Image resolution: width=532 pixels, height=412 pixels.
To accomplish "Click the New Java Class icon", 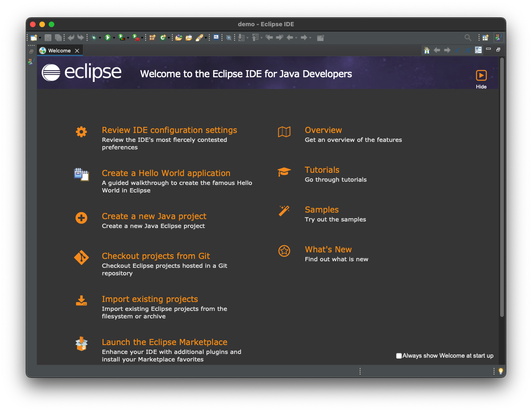I will coord(163,37).
